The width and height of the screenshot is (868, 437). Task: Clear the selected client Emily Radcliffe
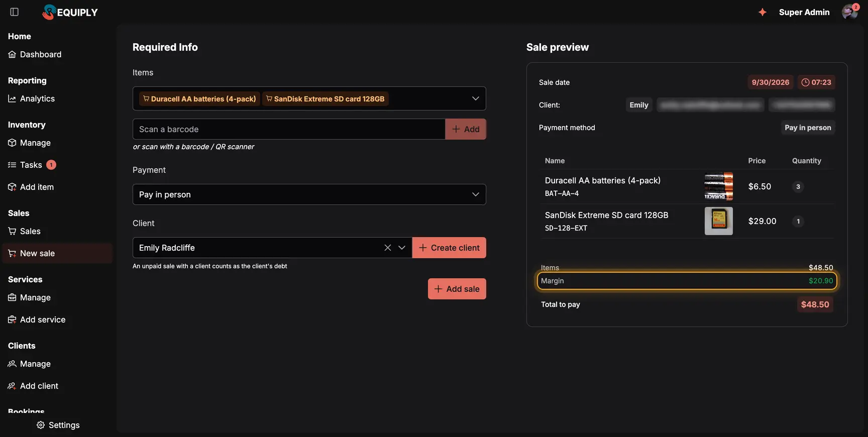point(388,248)
